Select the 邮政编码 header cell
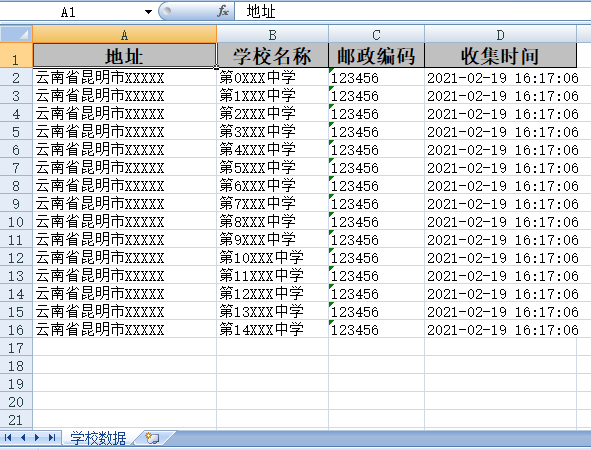The height and width of the screenshot is (450, 591). click(377, 56)
